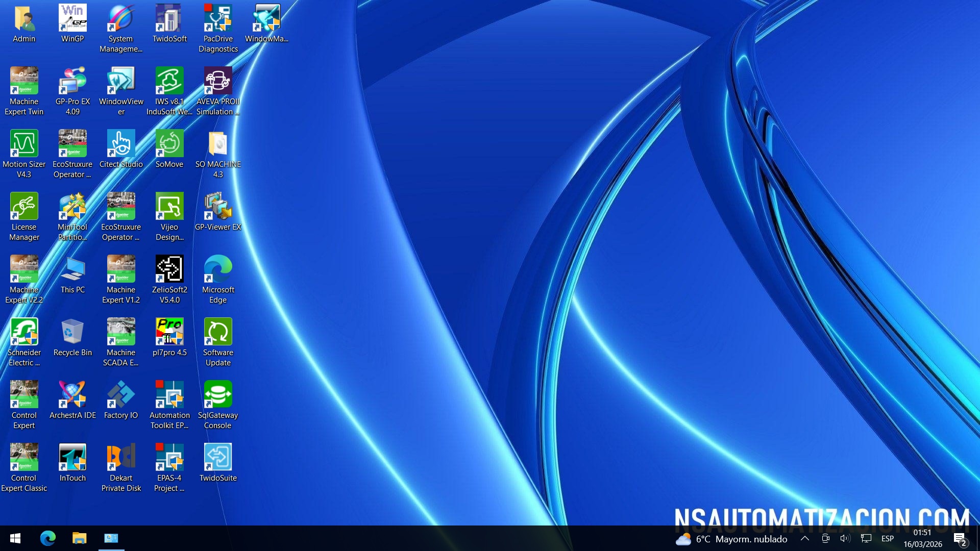
Task: Open EPAS-4 Project shortcut
Action: pos(169,468)
